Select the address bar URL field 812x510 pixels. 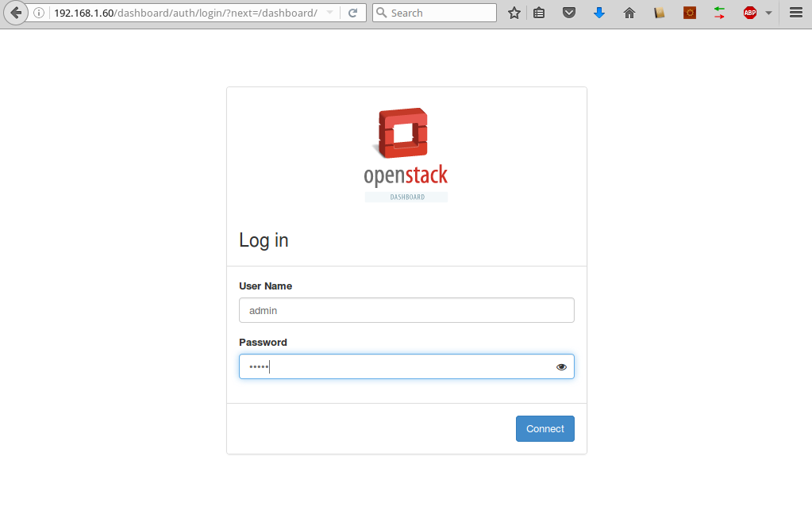186,13
